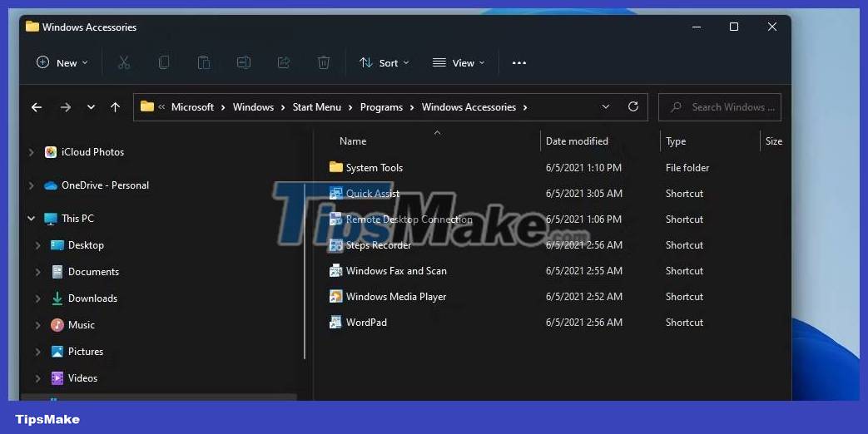Open the View dropdown menu
This screenshot has width=868, height=434.
tap(459, 63)
